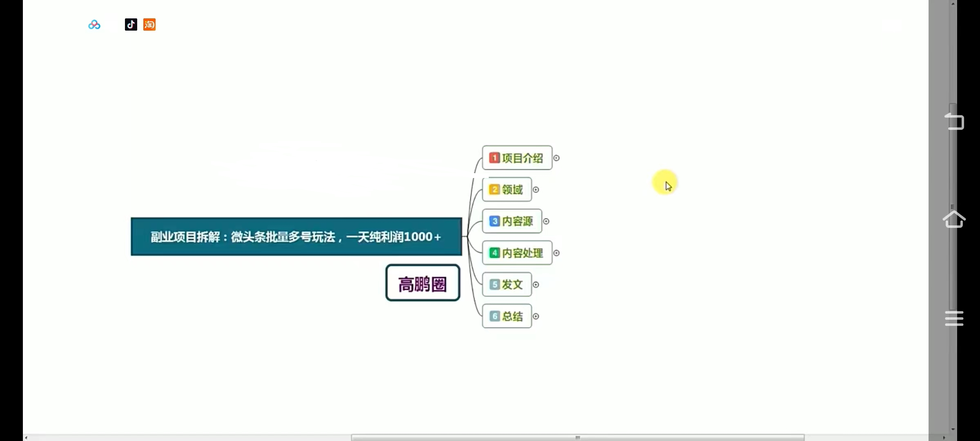Select the 发文 topic node
This screenshot has width=980, height=441.
507,284
